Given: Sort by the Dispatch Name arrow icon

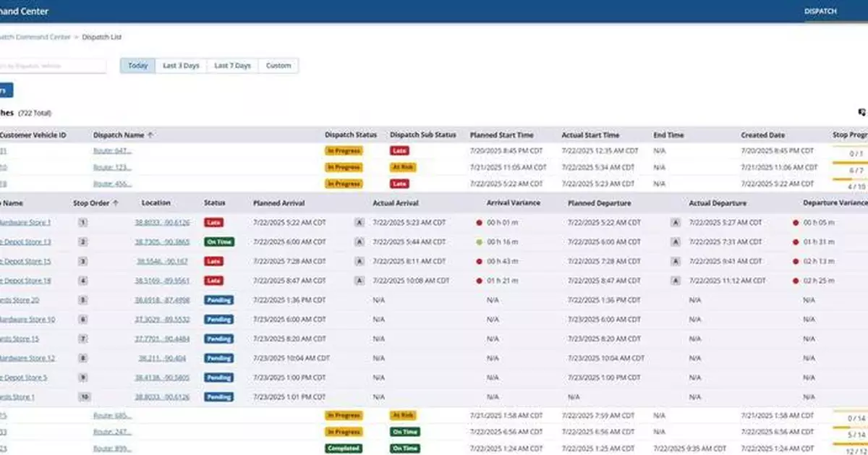Looking at the screenshot, I should pos(150,135).
